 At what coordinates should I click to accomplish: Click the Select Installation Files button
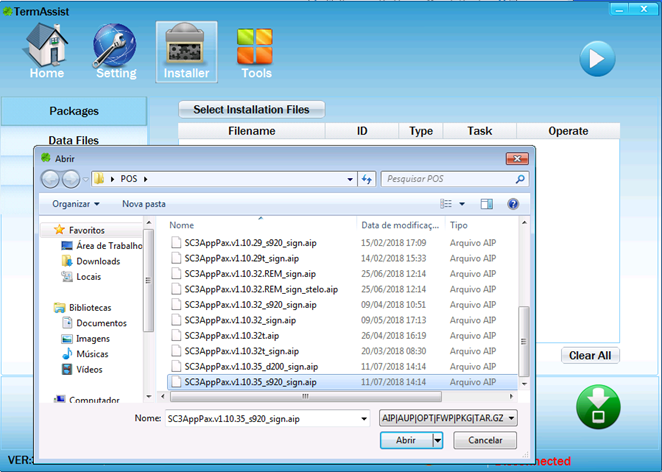coord(251,109)
